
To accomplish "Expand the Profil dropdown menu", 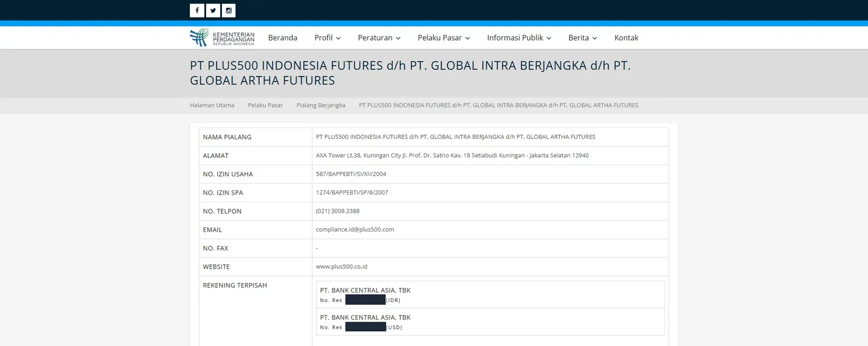I will [328, 38].
